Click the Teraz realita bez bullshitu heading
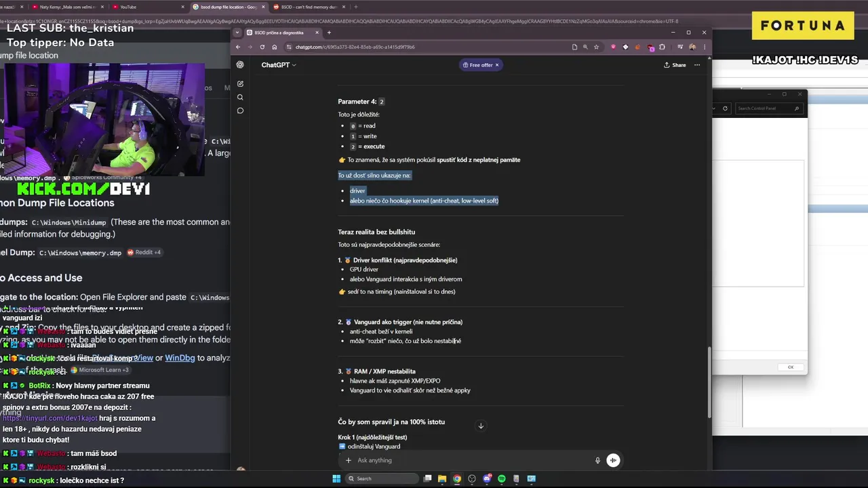Viewport: 868px width, 488px height. coord(376,232)
